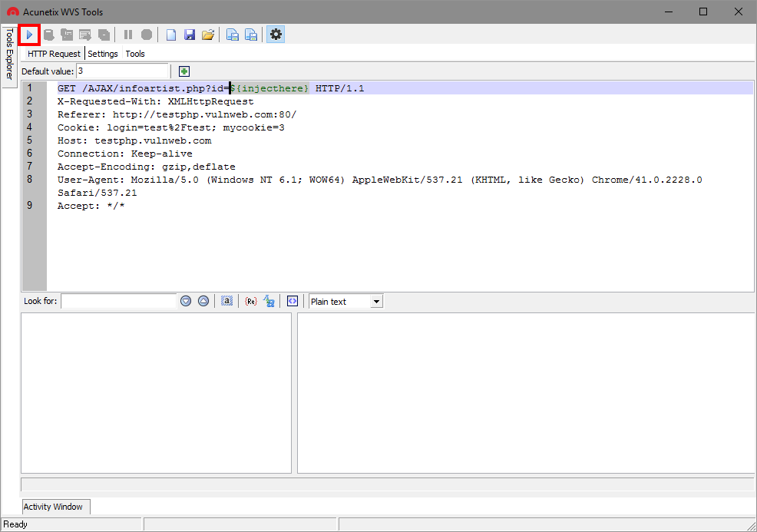Screen dimensions: 757x532
Task: Click the first of the two page-export icons
Action: 233,35
